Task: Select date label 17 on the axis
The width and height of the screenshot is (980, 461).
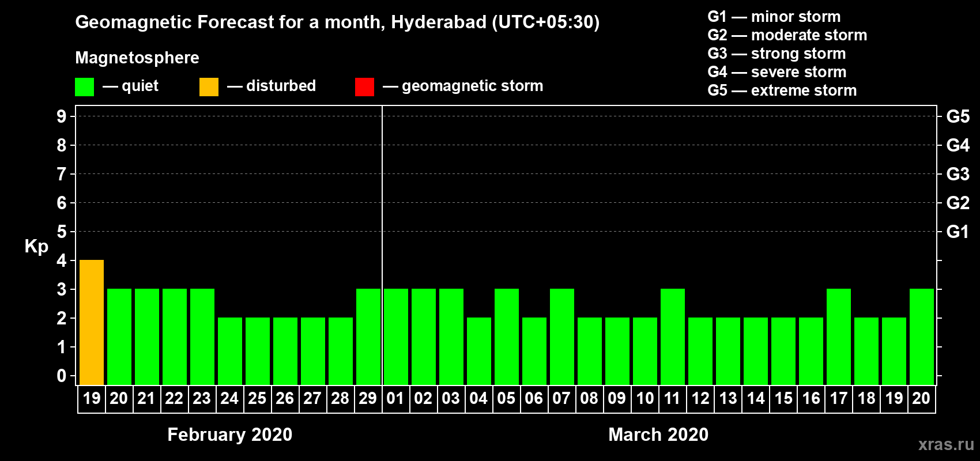Action: 838,398
